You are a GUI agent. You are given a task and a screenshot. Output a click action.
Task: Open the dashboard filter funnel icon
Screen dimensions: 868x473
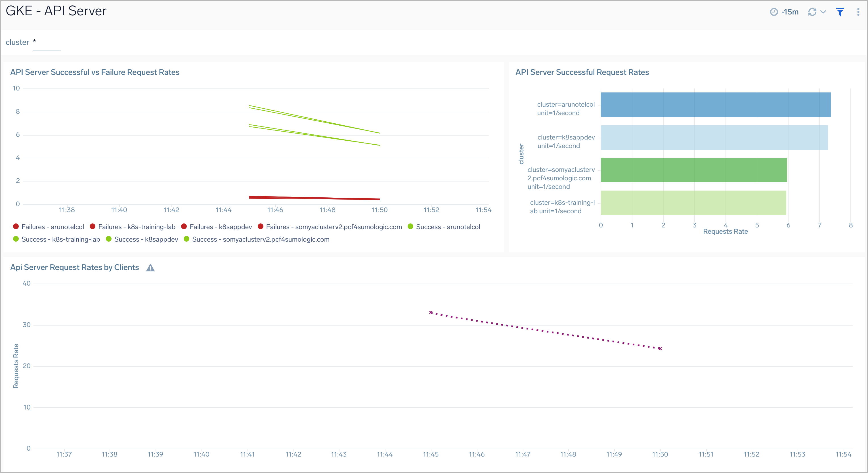840,12
